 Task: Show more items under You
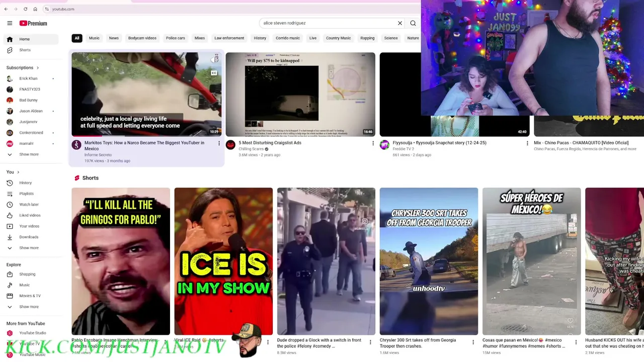click(x=30, y=248)
